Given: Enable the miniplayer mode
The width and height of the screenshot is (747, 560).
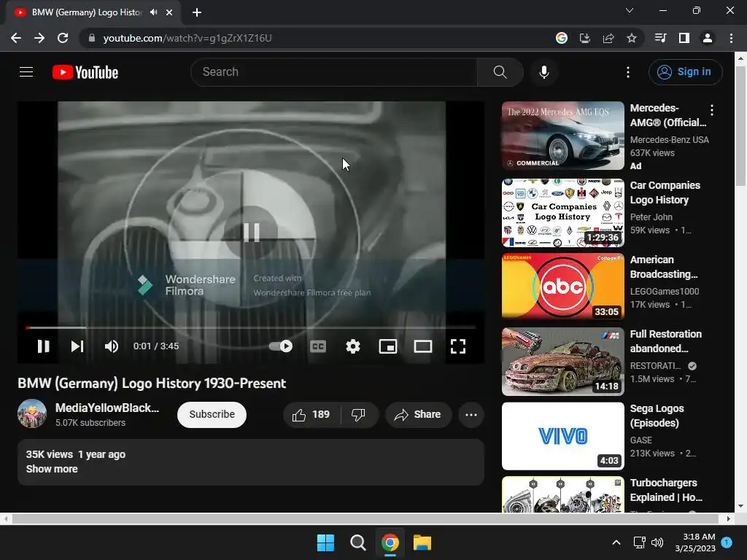Looking at the screenshot, I should [388, 346].
